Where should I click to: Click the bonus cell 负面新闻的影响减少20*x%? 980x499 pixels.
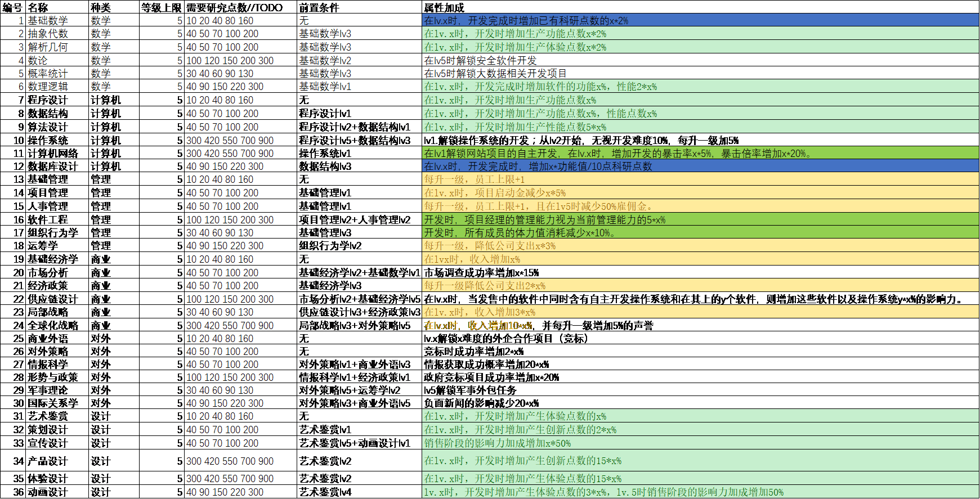(x=700, y=403)
